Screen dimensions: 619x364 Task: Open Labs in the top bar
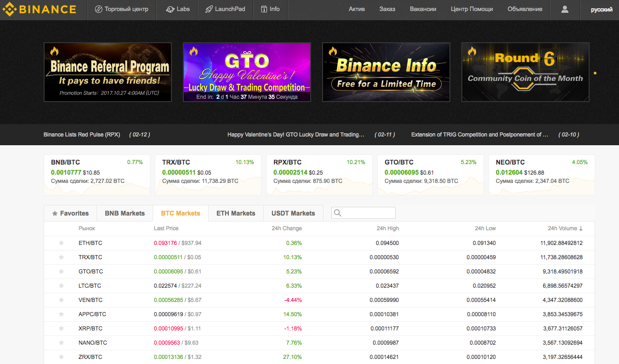coord(177,9)
